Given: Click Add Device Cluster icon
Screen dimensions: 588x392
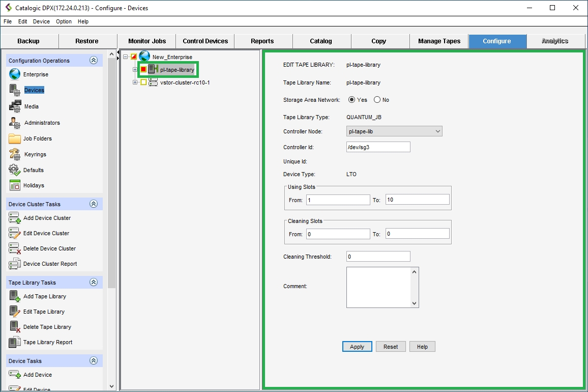Looking at the screenshot, I should coord(15,218).
